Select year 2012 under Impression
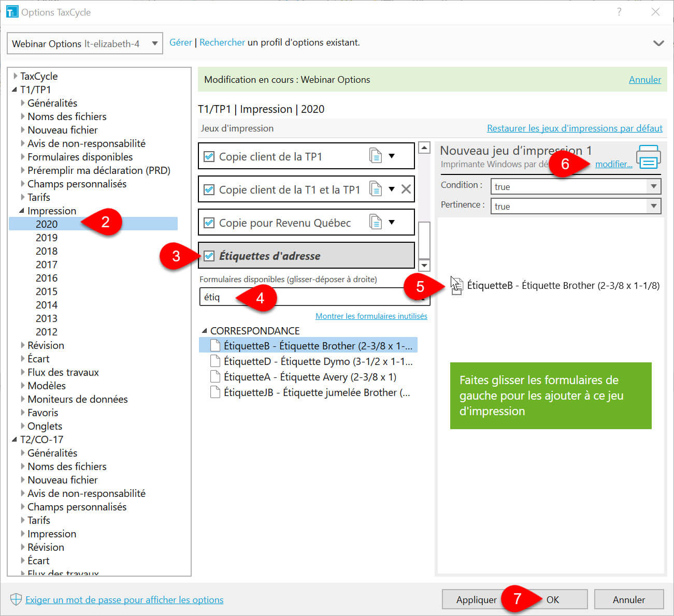674x616 pixels. point(47,332)
